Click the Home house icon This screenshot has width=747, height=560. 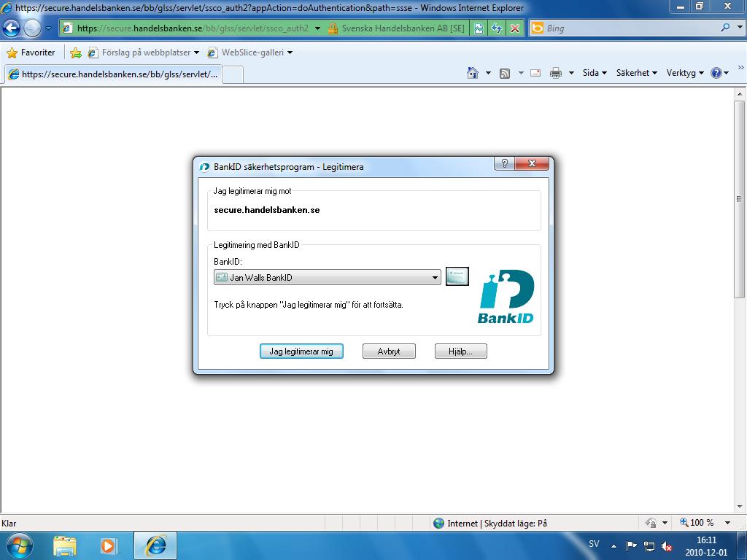(473, 73)
